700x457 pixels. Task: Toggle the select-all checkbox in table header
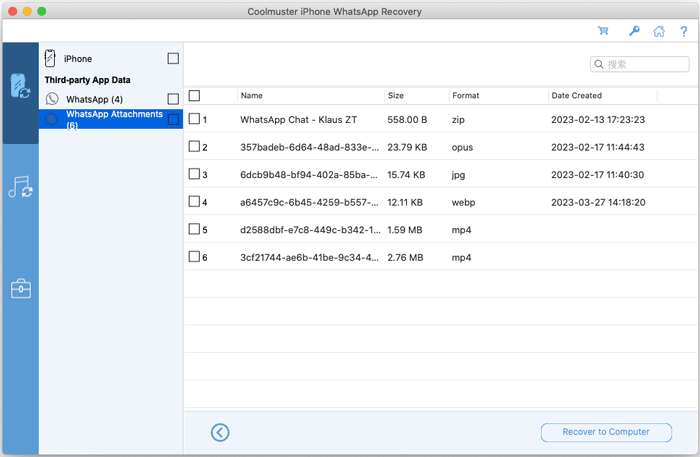pyautogui.click(x=194, y=96)
